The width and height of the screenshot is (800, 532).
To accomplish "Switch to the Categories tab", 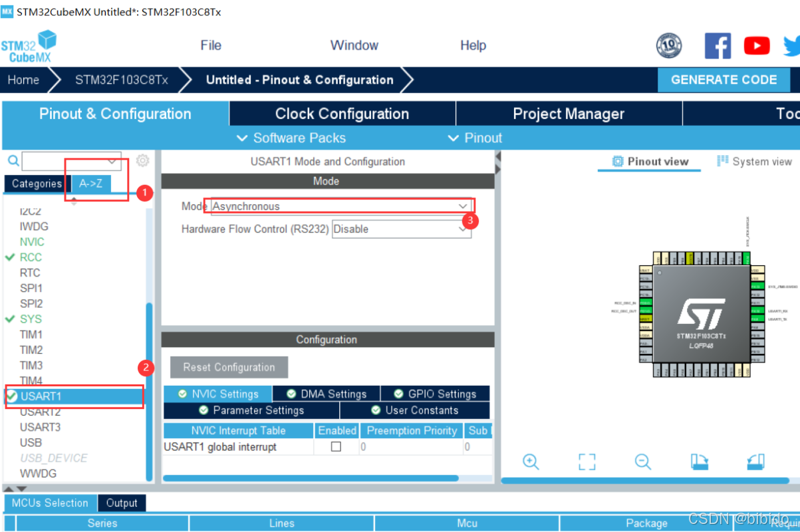I will 37,184.
